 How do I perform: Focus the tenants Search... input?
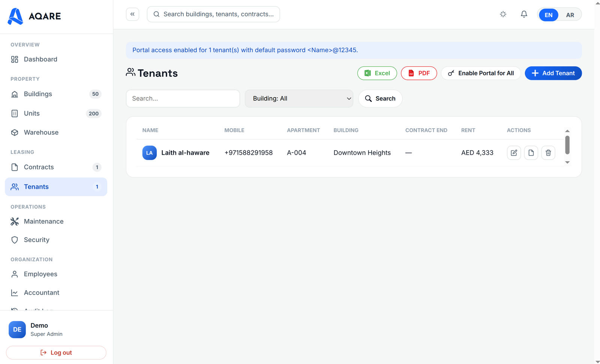[183, 99]
